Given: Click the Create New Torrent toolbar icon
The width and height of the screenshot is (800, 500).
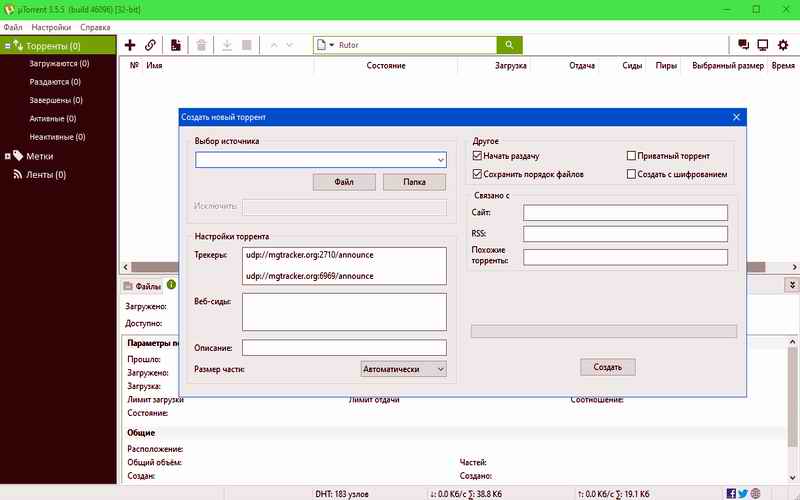Looking at the screenshot, I should [176, 45].
